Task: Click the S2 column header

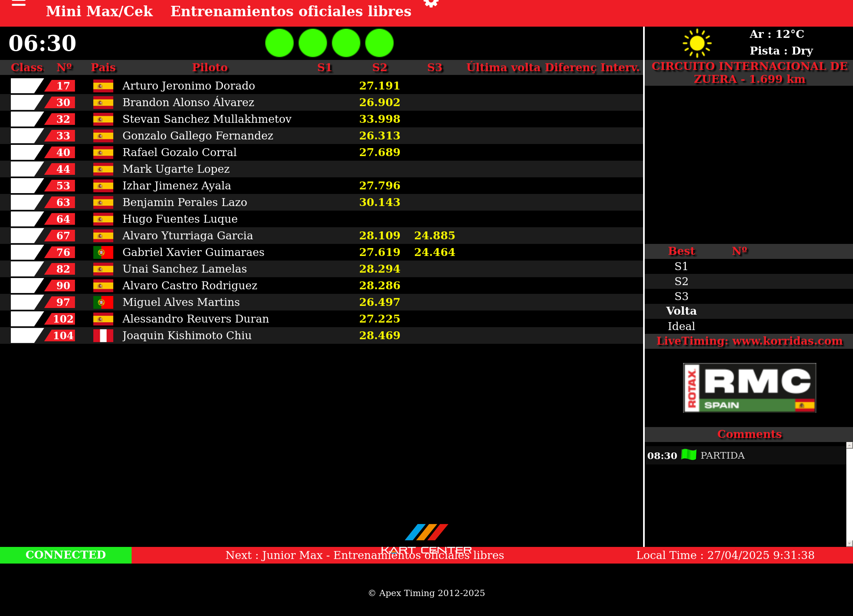Action: tap(379, 67)
